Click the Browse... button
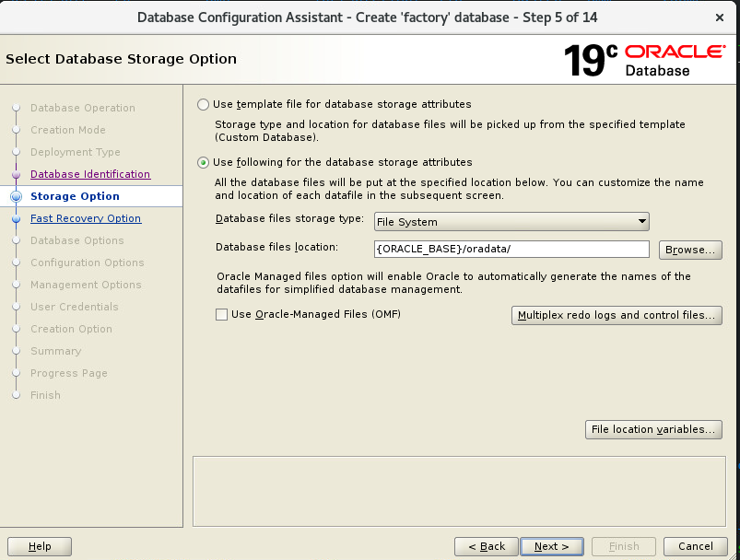 [x=690, y=250]
